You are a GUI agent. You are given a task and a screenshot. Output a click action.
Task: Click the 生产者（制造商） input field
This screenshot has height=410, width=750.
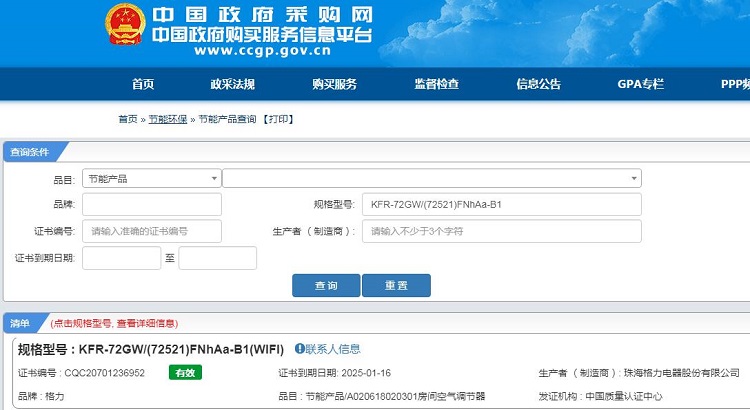[502, 231]
